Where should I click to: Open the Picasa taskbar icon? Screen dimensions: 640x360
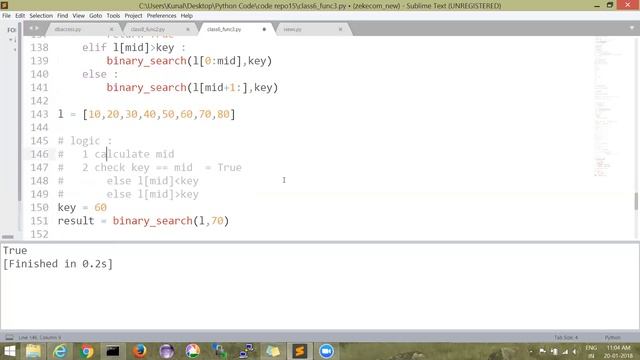tap(193, 351)
